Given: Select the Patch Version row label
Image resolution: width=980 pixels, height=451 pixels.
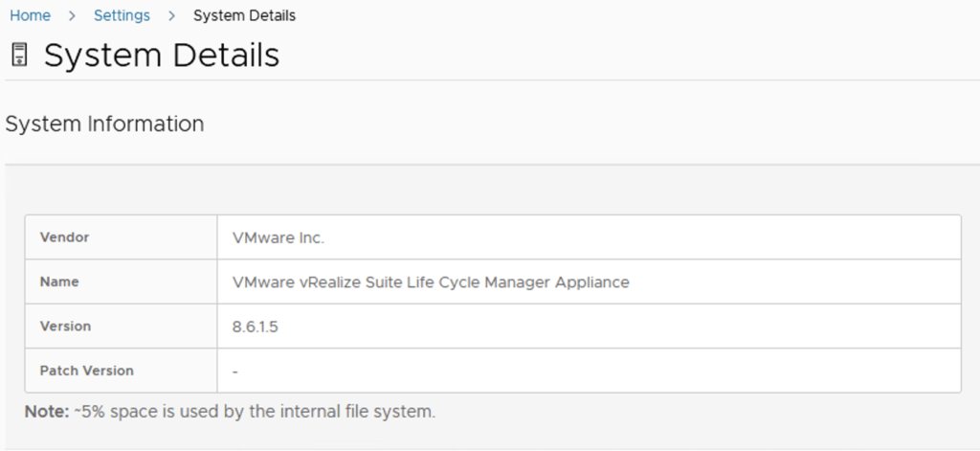Looking at the screenshot, I should (86, 370).
